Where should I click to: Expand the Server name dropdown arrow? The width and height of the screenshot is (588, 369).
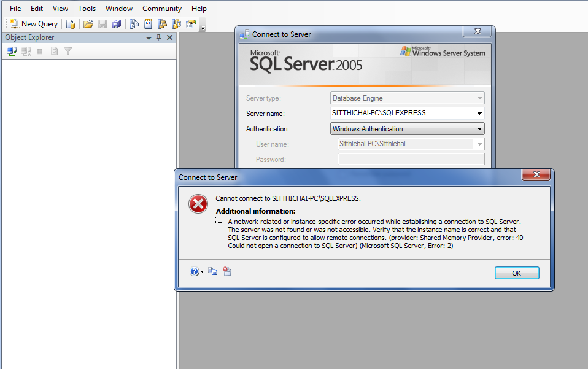(x=479, y=113)
